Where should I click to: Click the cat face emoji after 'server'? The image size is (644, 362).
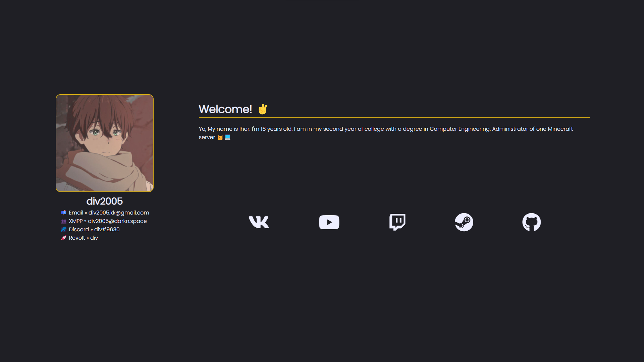click(220, 137)
